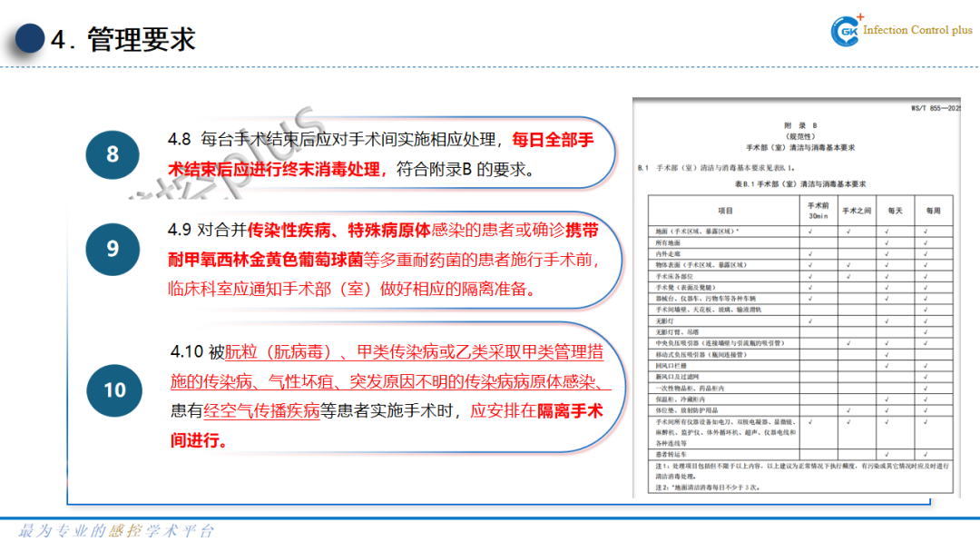
Task: Click table row '回风口栏栅'
Action: tap(800, 366)
